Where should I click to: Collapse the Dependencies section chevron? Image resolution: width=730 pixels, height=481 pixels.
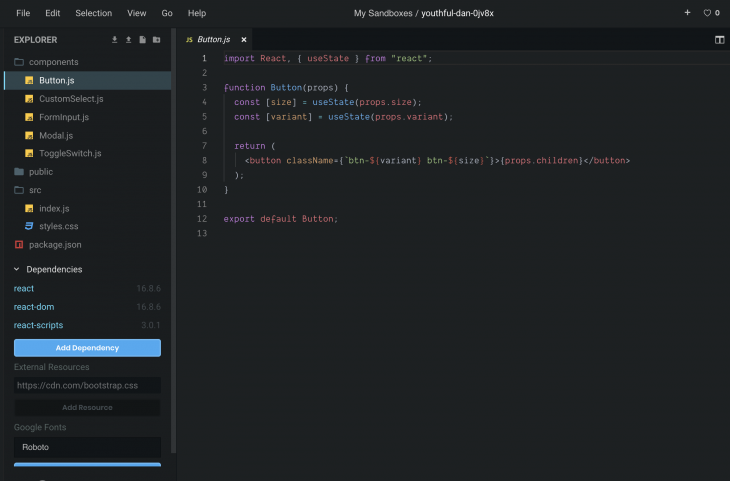17,269
